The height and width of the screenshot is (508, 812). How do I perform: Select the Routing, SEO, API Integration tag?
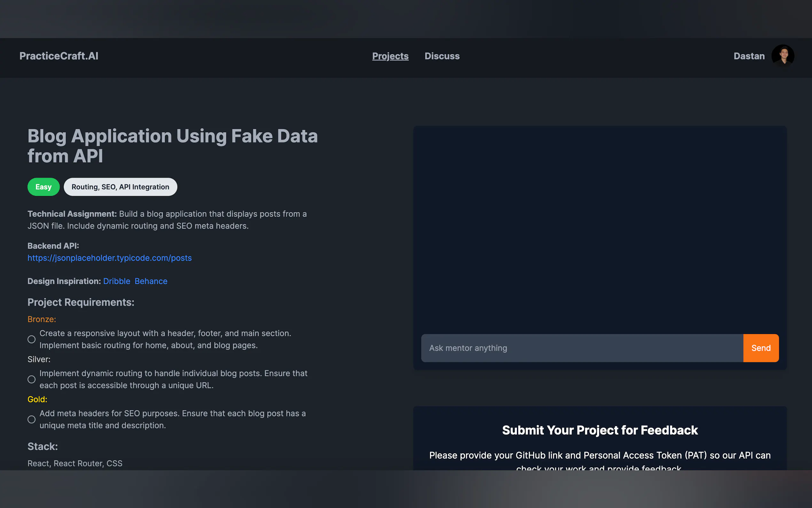point(120,187)
